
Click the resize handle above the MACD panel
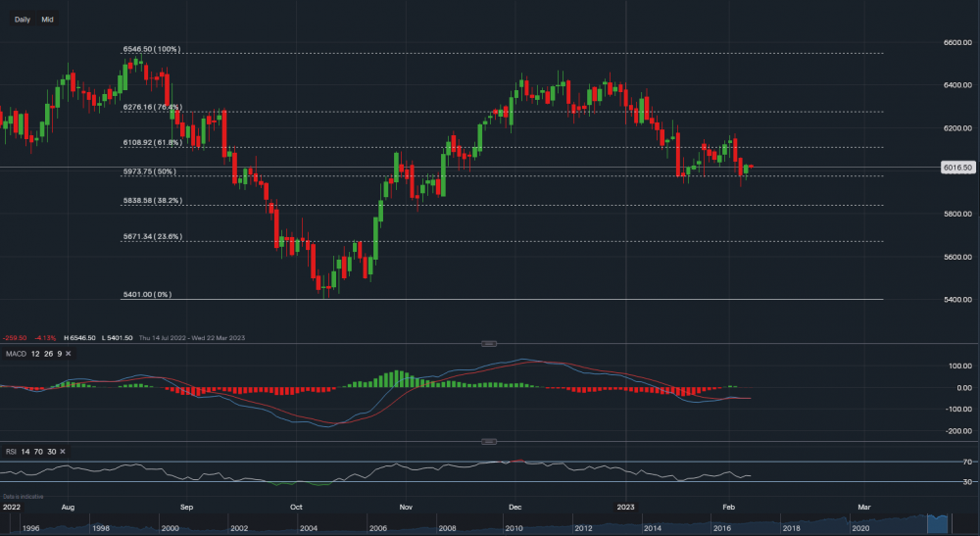(489, 343)
